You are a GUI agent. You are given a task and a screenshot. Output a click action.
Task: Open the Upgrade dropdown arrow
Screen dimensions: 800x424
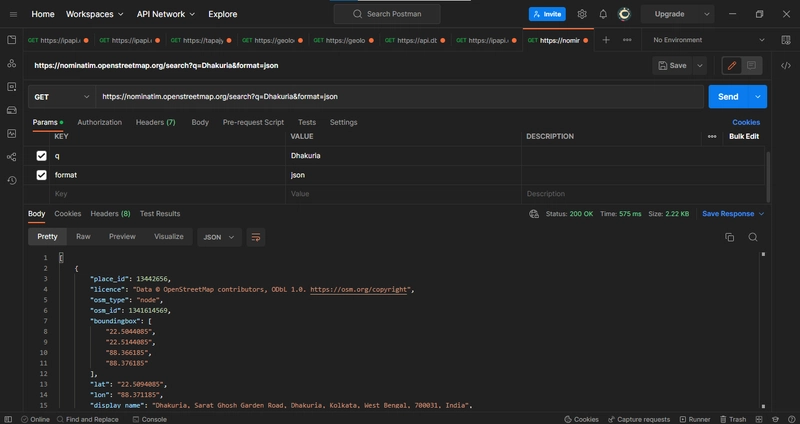(707, 14)
